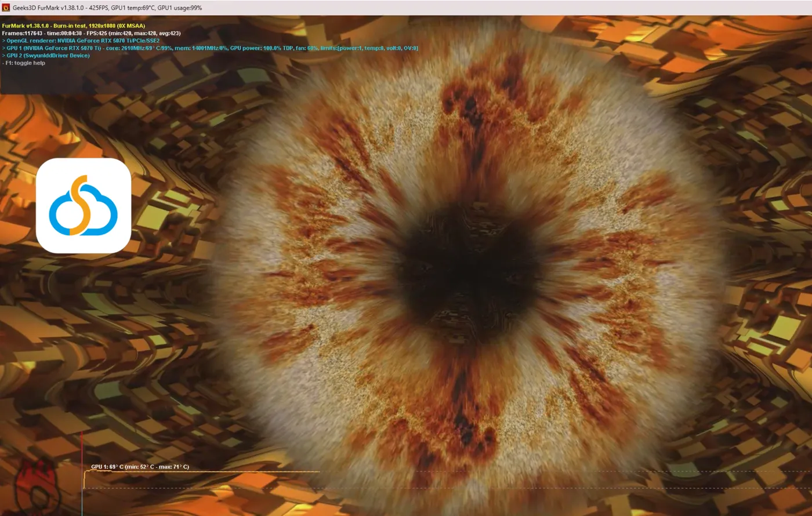Screen dimensions: 812x516
Task: Expand the GPU 2 SwyunIddDriver Device line
Action: (46, 56)
